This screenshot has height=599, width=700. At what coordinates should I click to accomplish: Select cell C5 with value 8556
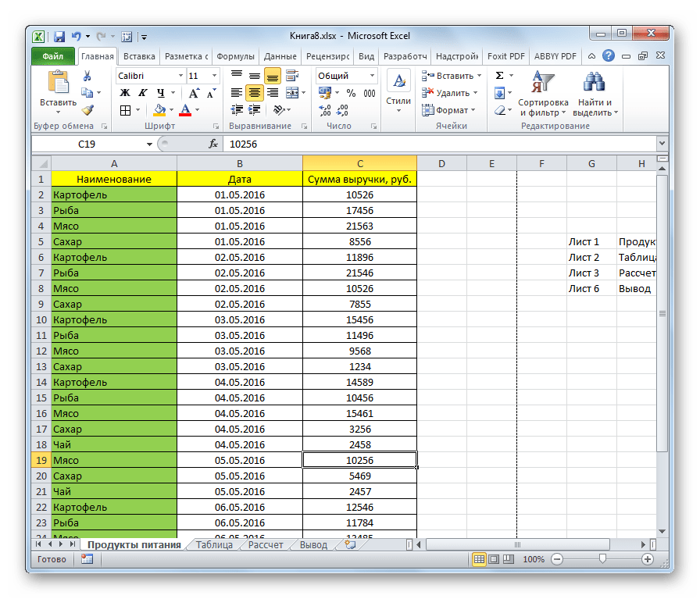pyautogui.click(x=359, y=242)
